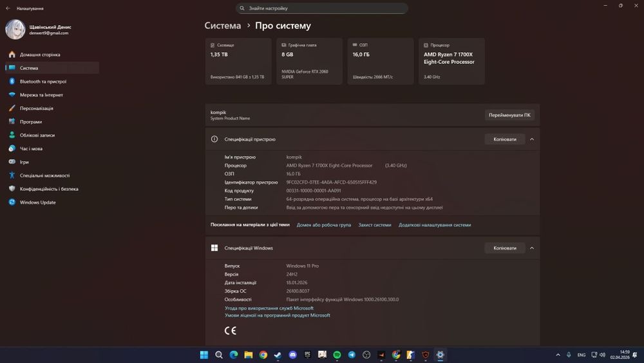644x363 pixels.
Task: Select Програми in the sidebar
Action: point(52,122)
